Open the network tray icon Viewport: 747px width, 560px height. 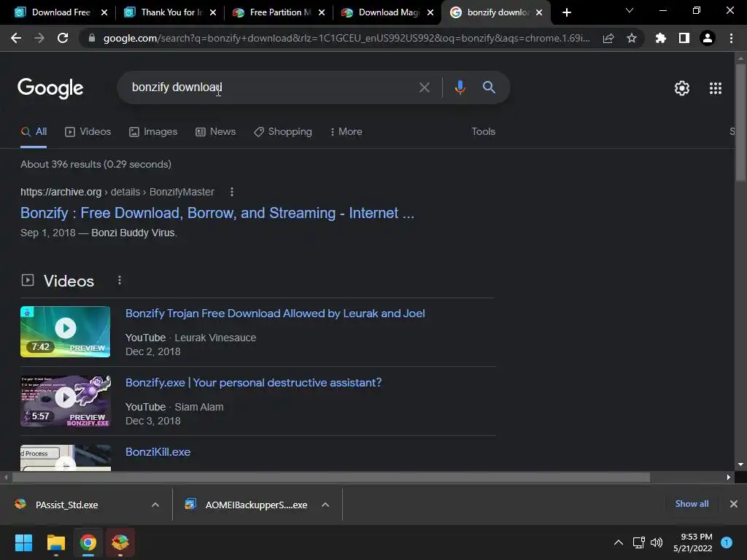click(638, 542)
